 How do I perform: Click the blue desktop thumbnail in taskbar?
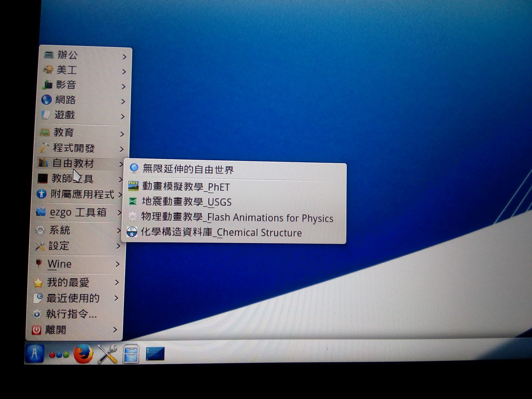pos(155,353)
